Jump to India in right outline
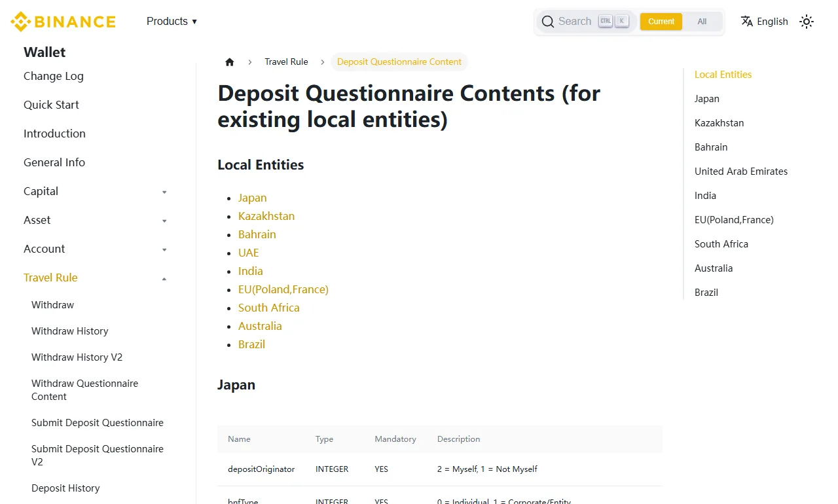 (x=705, y=196)
